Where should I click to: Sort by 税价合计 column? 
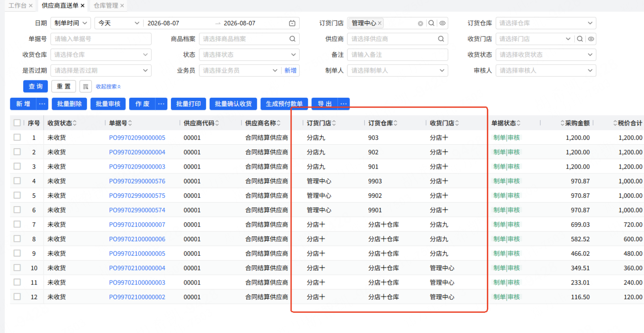(x=615, y=123)
